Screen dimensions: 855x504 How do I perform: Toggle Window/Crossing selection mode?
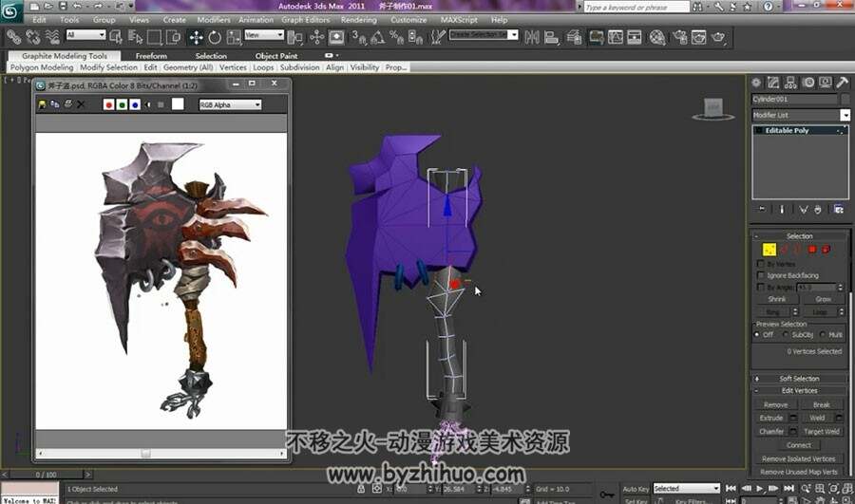point(174,37)
